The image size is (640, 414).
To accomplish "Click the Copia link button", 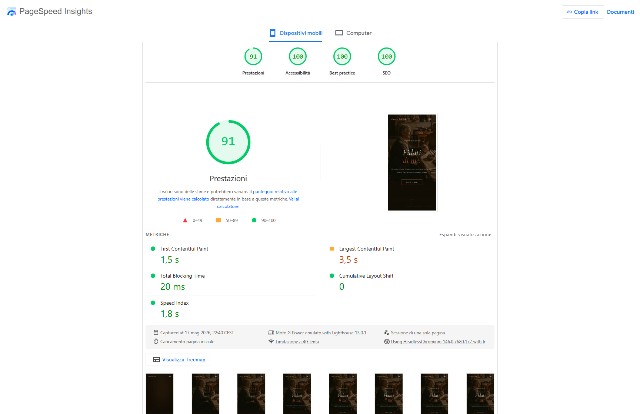I will (x=582, y=12).
